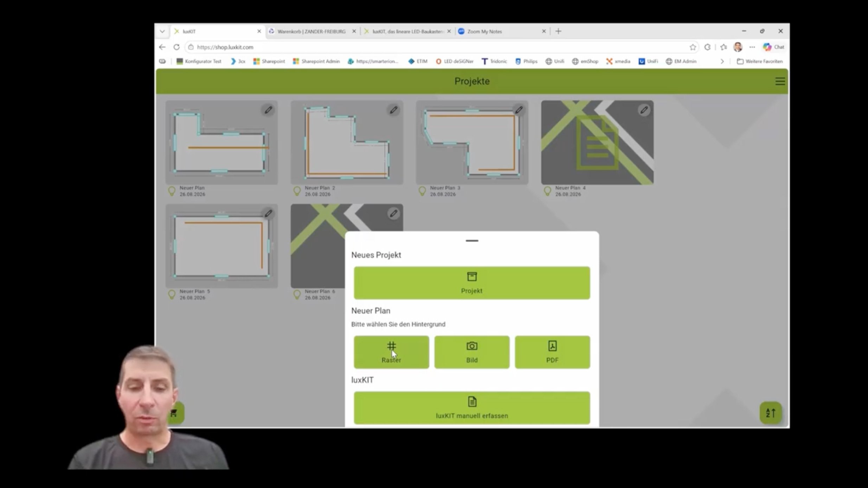This screenshot has width=868, height=488.
Task: Click luxKIT manuell erfassen button
Action: point(472,408)
